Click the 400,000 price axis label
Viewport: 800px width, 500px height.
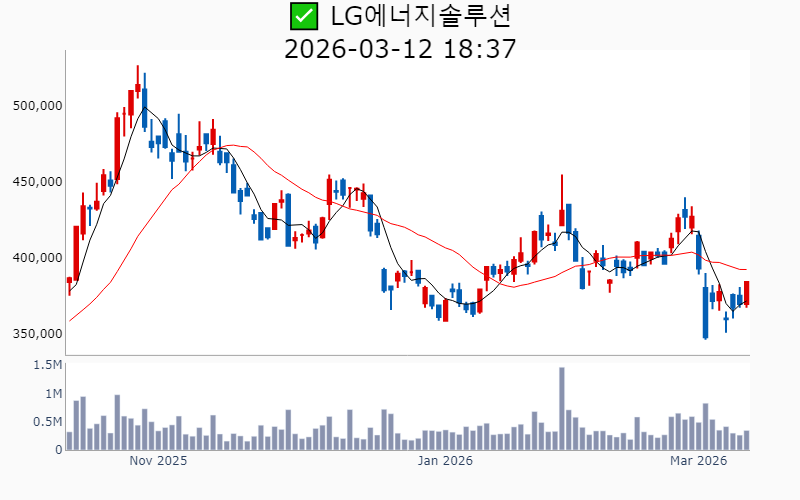click(36, 258)
